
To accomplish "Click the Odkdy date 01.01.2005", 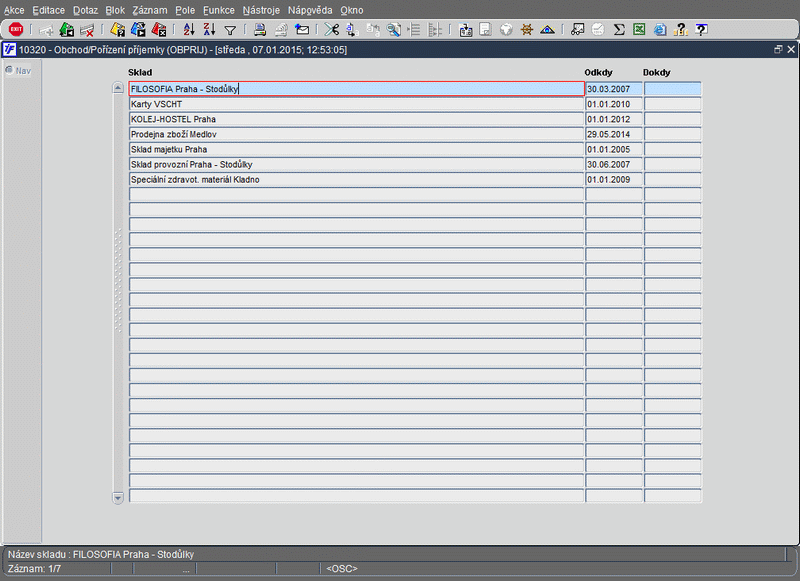I will pos(614,149).
